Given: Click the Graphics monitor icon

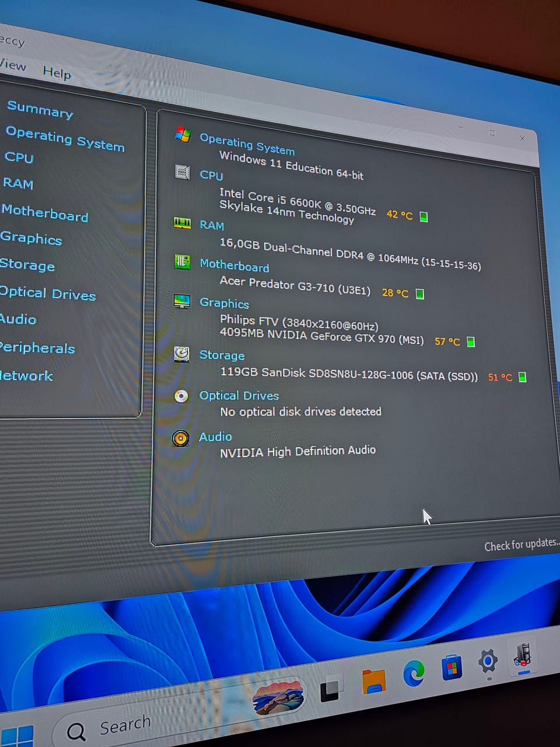Looking at the screenshot, I should pyautogui.click(x=182, y=301).
